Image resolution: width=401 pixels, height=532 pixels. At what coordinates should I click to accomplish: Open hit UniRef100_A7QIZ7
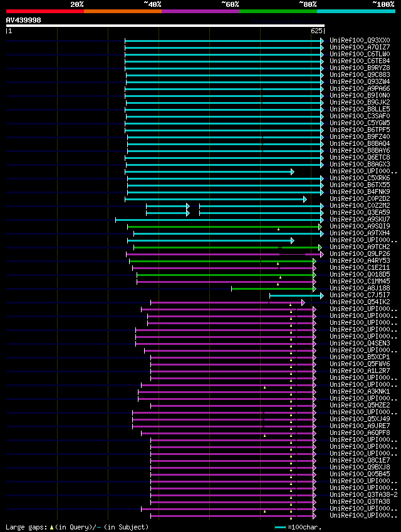[360, 47]
